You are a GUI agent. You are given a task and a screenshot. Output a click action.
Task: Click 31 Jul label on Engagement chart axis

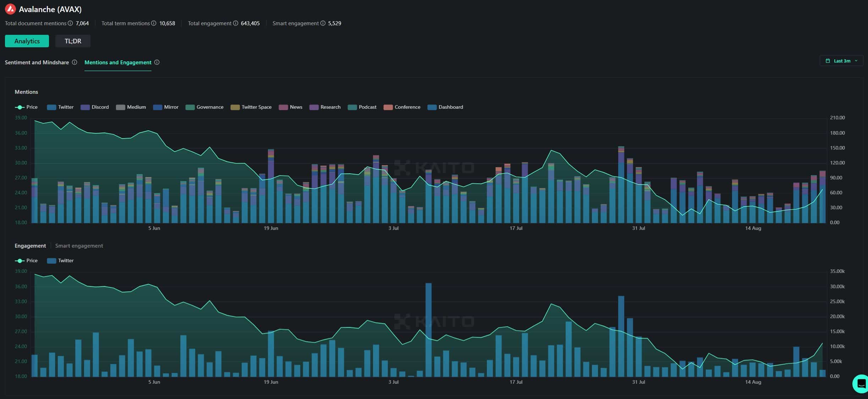click(638, 382)
